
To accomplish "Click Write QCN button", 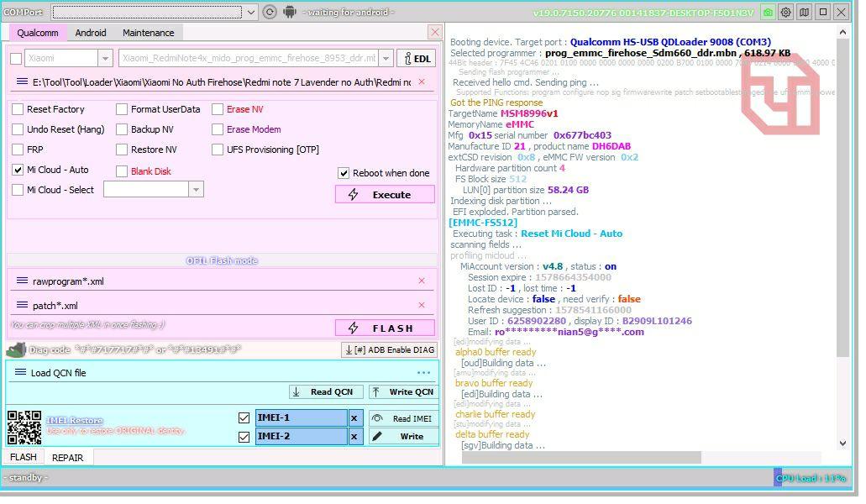I will pos(404,392).
